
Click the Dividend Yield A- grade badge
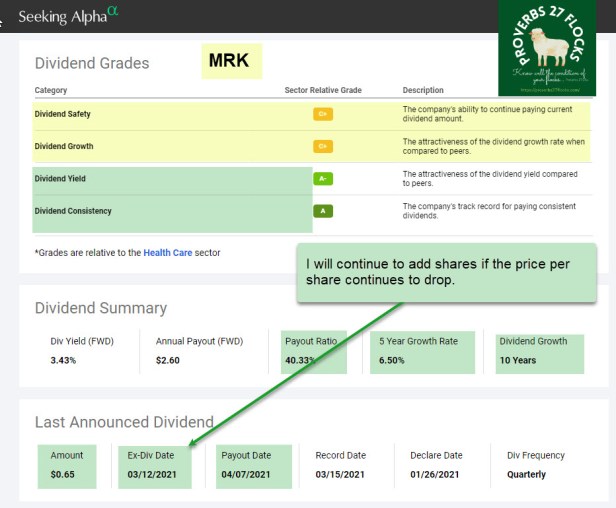click(323, 179)
